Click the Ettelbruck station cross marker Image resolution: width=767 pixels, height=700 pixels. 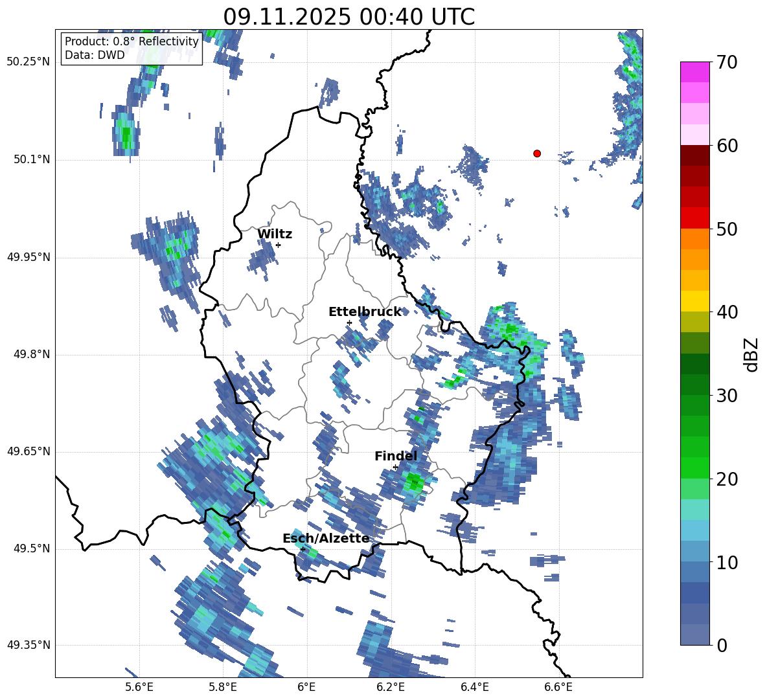(349, 322)
